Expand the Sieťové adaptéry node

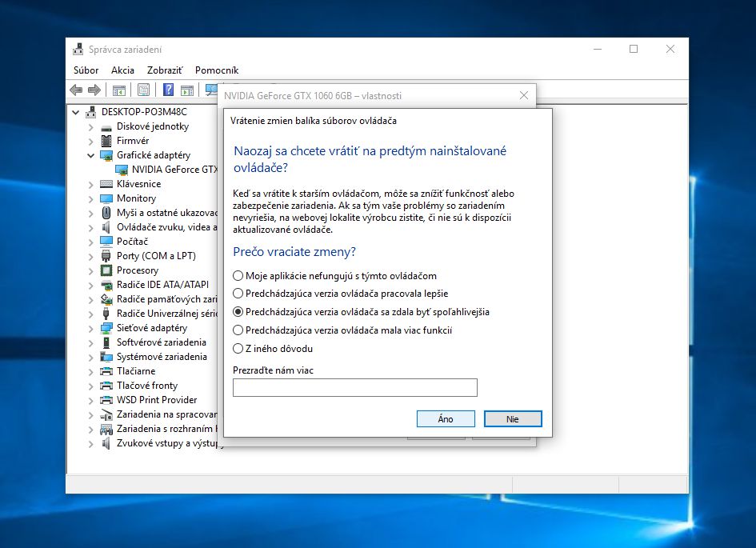click(x=90, y=329)
